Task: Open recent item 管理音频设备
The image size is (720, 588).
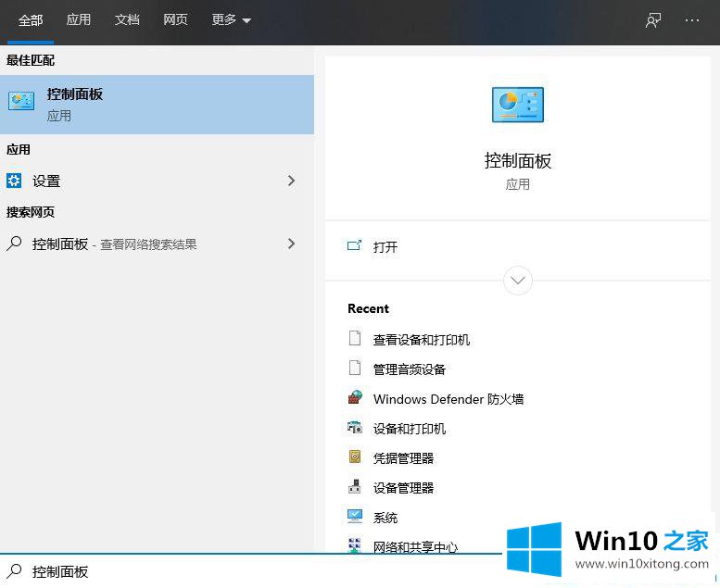Action: 409,369
